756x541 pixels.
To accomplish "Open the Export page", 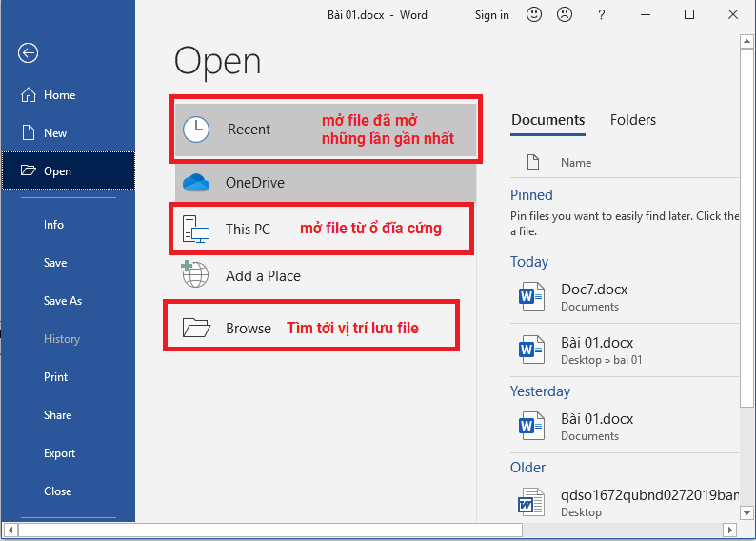I will pyautogui.click(x=69, y=453).
